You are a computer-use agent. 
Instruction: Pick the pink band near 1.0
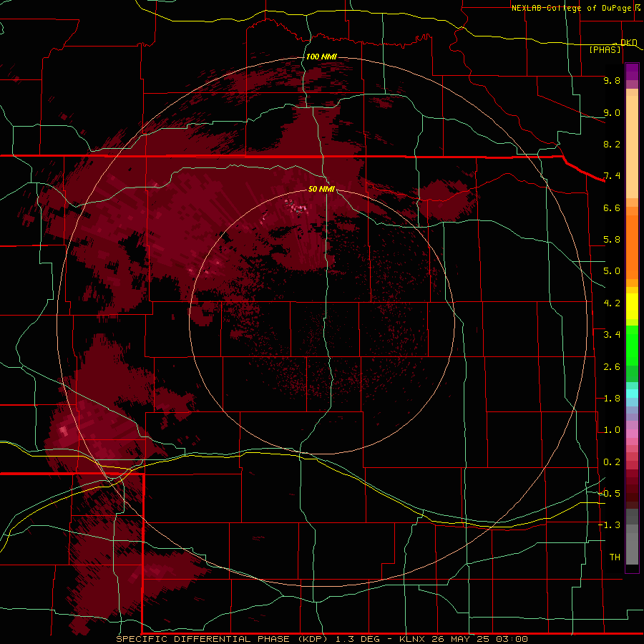(632, 433)
